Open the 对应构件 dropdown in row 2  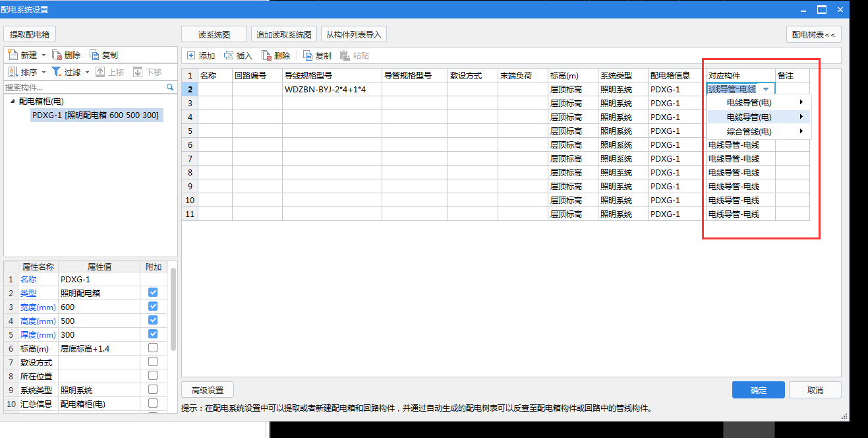click(x=766, y=88)
